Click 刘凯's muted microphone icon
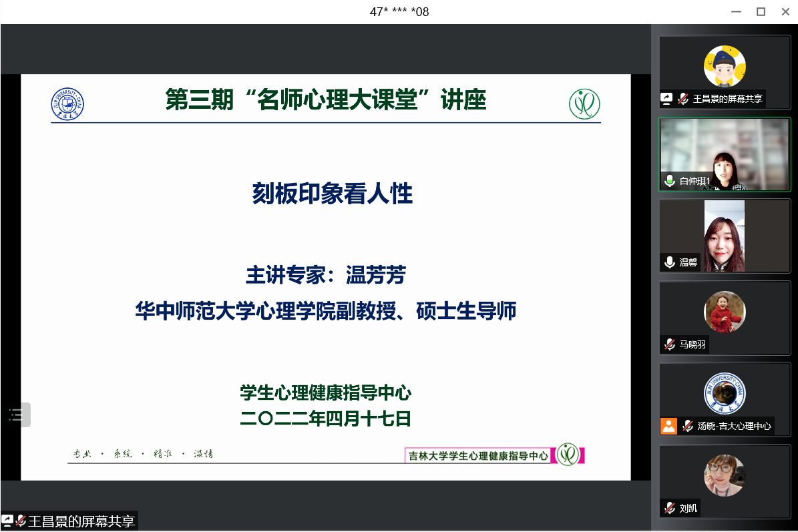798x532 pixels. (670, 508)
